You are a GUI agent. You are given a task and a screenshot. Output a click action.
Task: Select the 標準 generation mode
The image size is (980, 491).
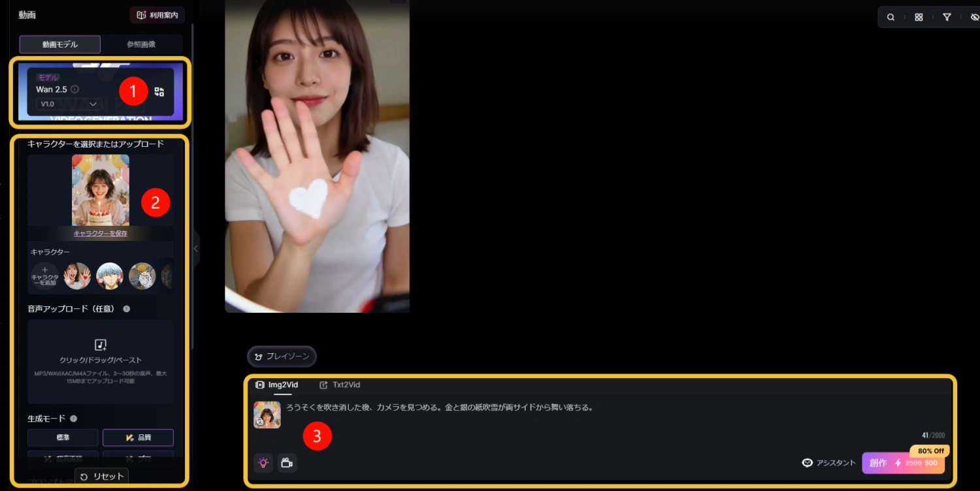63,437
